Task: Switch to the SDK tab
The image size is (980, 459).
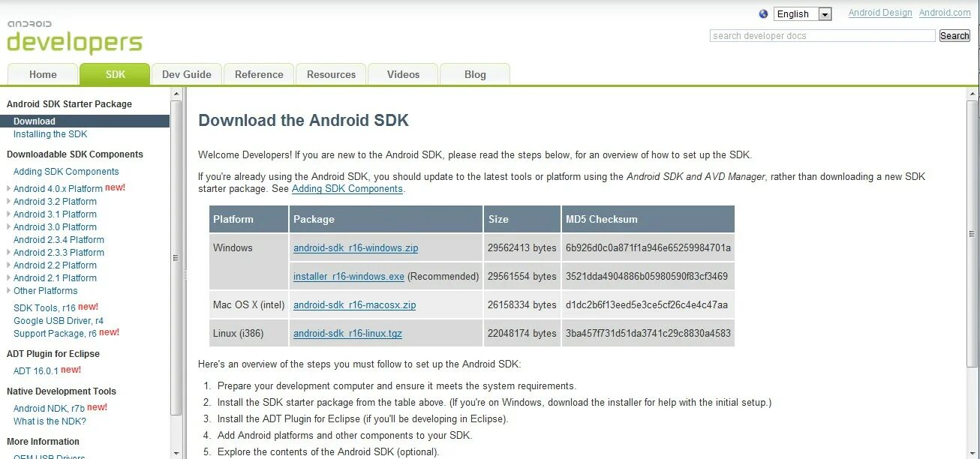Action: 115,74
